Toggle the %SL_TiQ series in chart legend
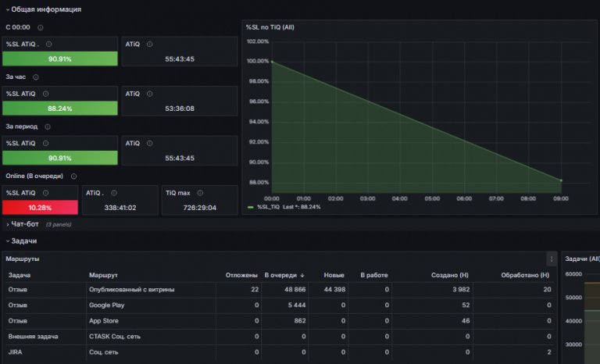This screenshot has height=364, width=600. pyautogui.click(x=268, y=207)
